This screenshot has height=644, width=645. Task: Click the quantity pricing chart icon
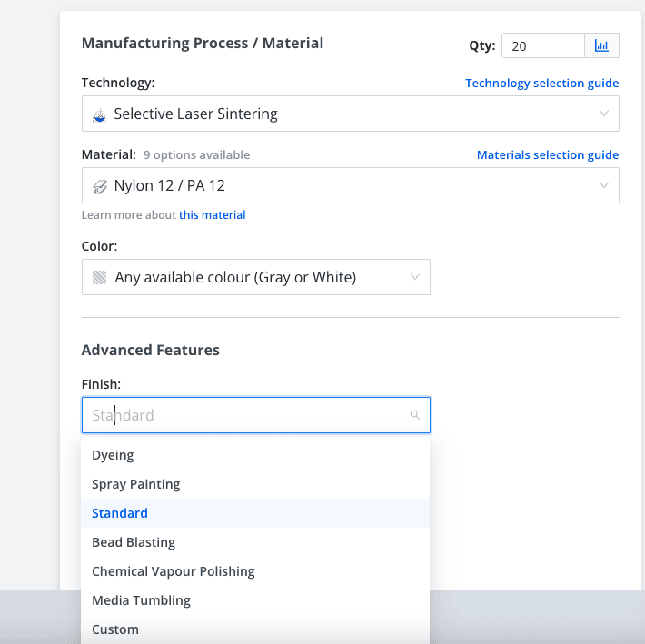601,45
